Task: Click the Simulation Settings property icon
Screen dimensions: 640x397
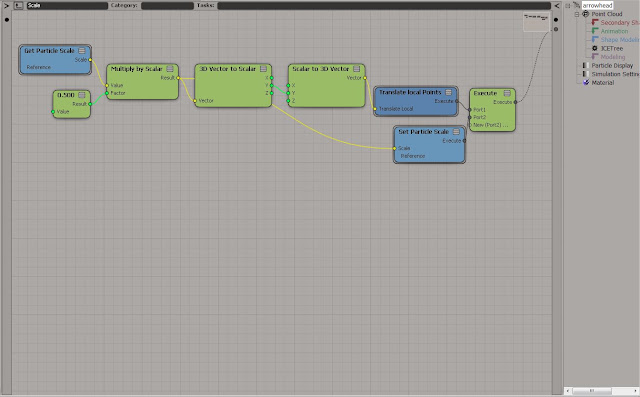Action: pos(586,74)
